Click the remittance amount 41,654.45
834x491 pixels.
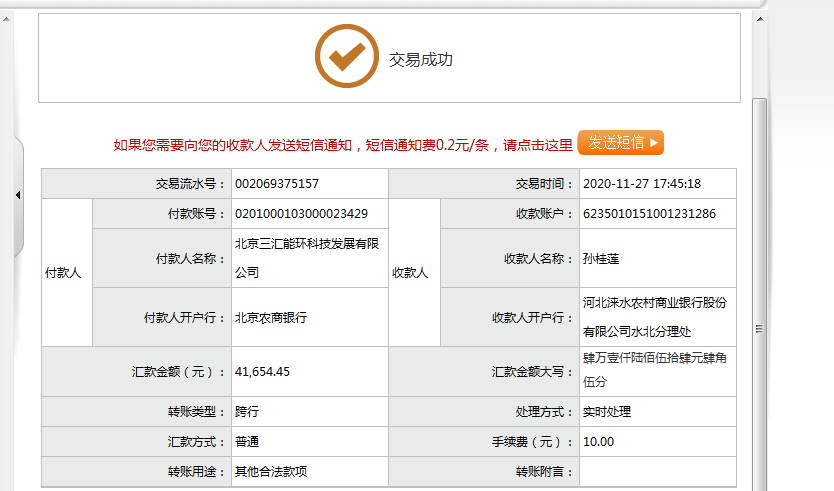click(x=262, y=372)
